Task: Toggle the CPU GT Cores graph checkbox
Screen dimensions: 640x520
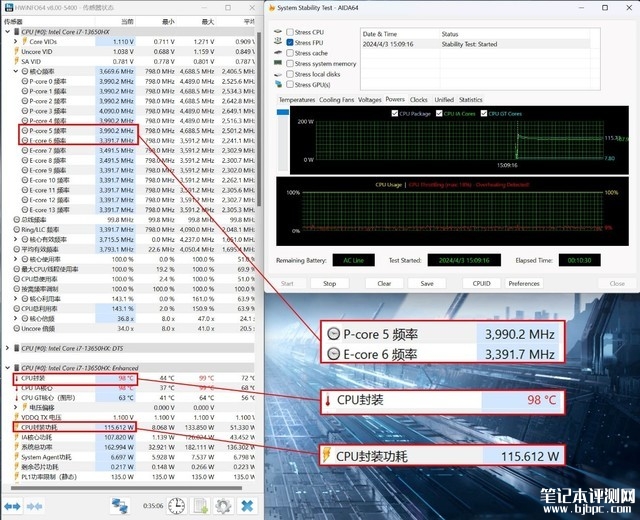Action: [484, 113]
